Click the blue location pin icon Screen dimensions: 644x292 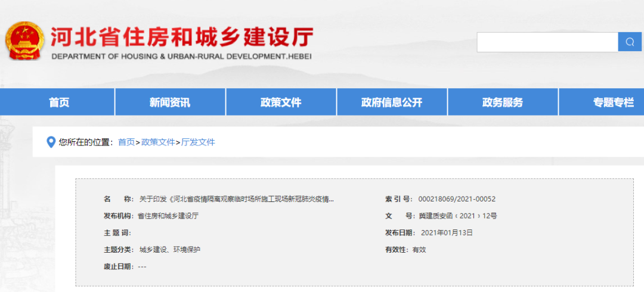51,142
